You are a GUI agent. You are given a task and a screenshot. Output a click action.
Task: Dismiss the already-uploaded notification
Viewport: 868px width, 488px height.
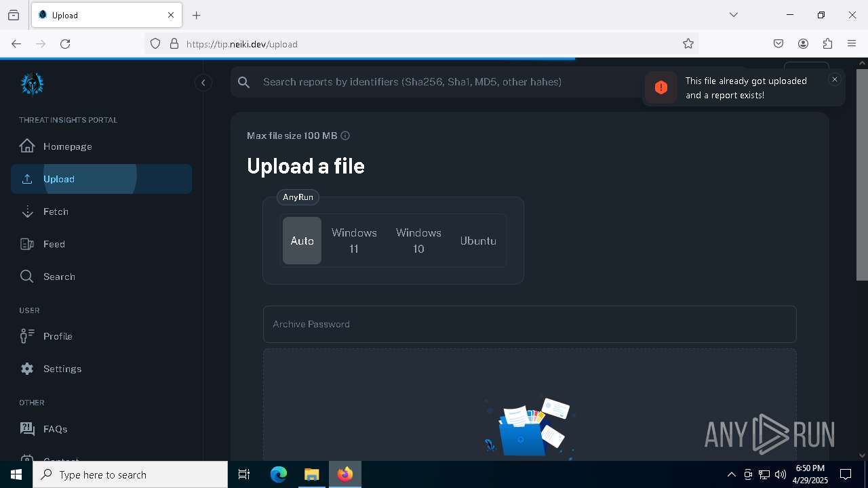(x=835, y=79)
